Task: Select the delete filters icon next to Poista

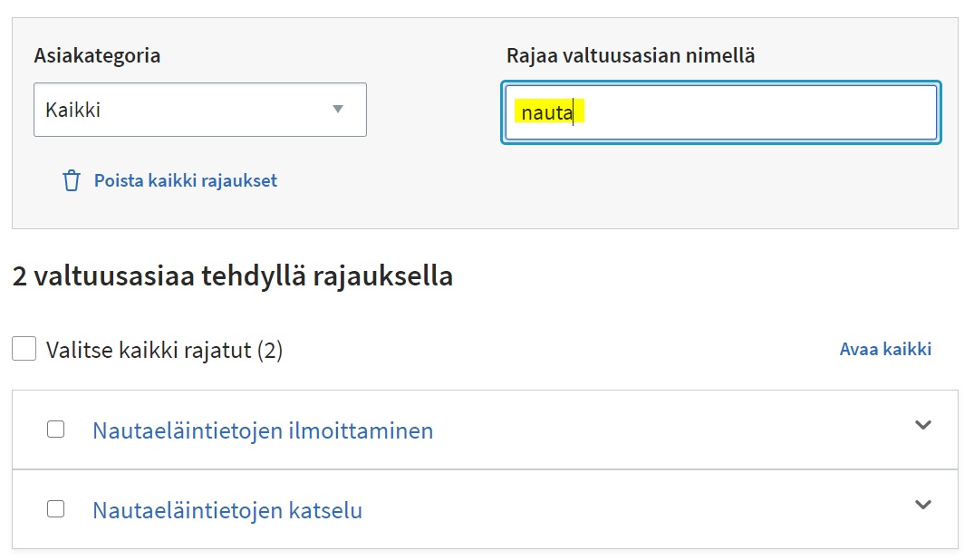Action: pyautogui.click(x=72, y=181)
